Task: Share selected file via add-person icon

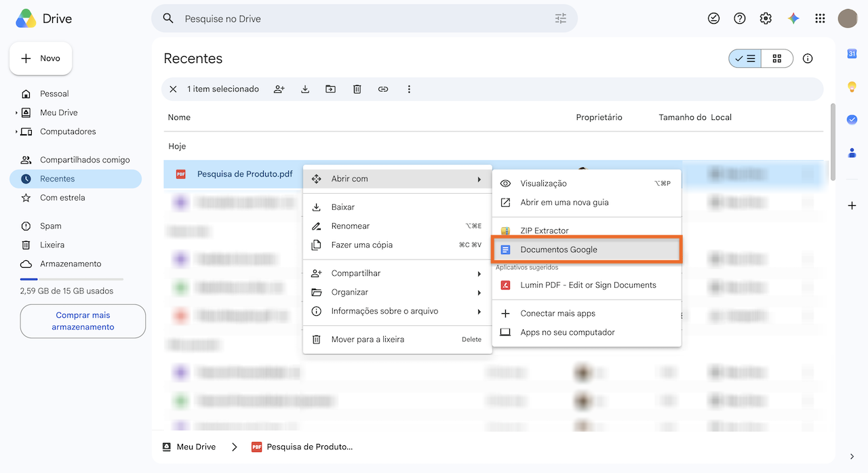Action: (x=279, y=89)
